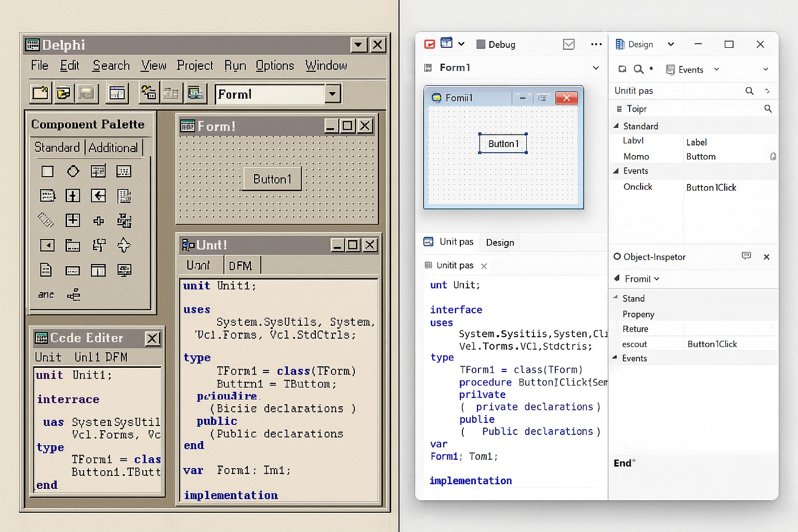This screenshot has width=798, height=532.
Task: Expand the Events dropdown in the right toolbar
Action: 716,69
